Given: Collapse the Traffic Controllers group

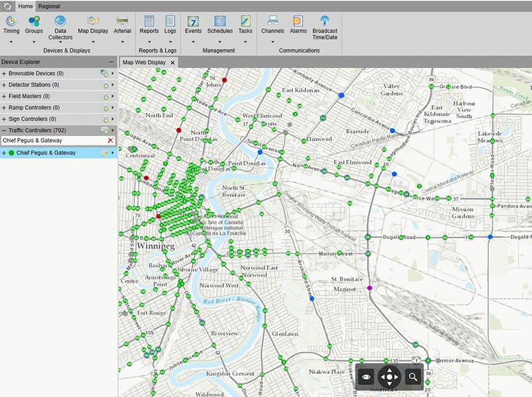Looking at the screenshot, I should pos(4,130).
